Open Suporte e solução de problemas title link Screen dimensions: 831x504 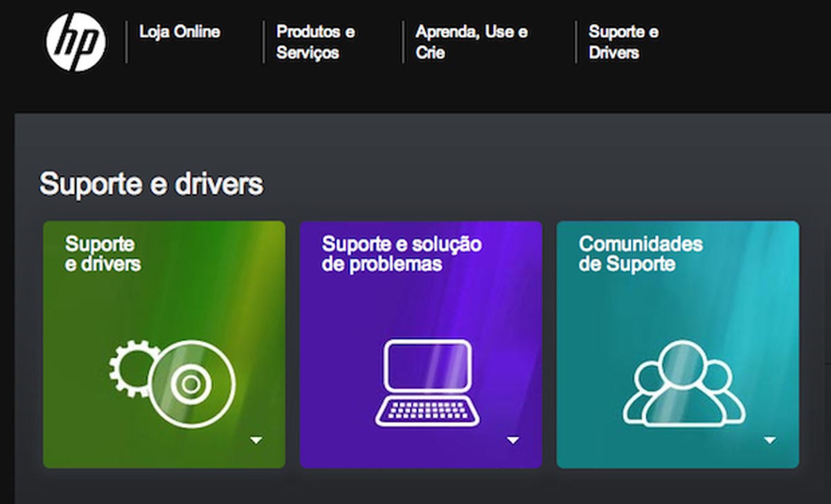click(401, 253)
